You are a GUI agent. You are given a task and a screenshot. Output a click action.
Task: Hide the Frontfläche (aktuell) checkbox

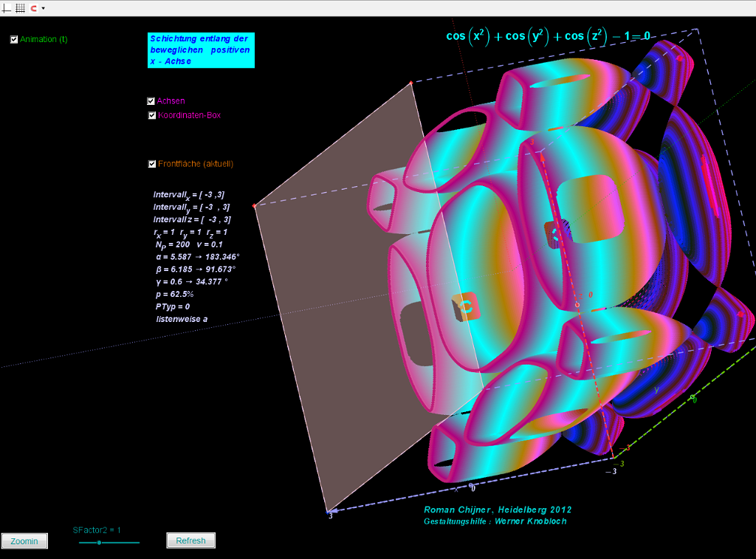pos(151,164)
